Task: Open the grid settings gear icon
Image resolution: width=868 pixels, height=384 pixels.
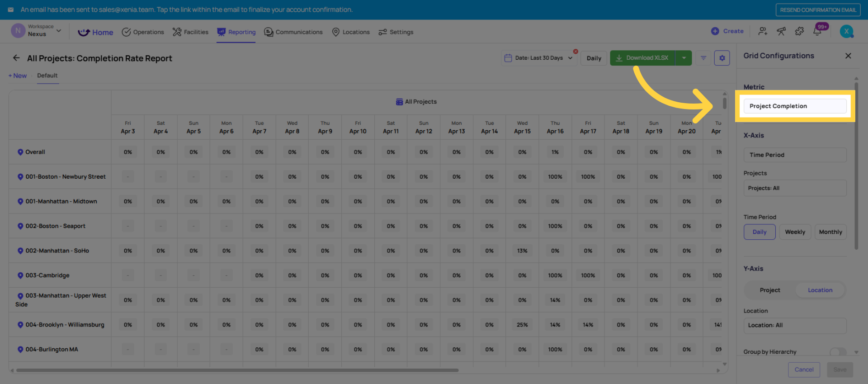Action: click(x=722, y=58)
